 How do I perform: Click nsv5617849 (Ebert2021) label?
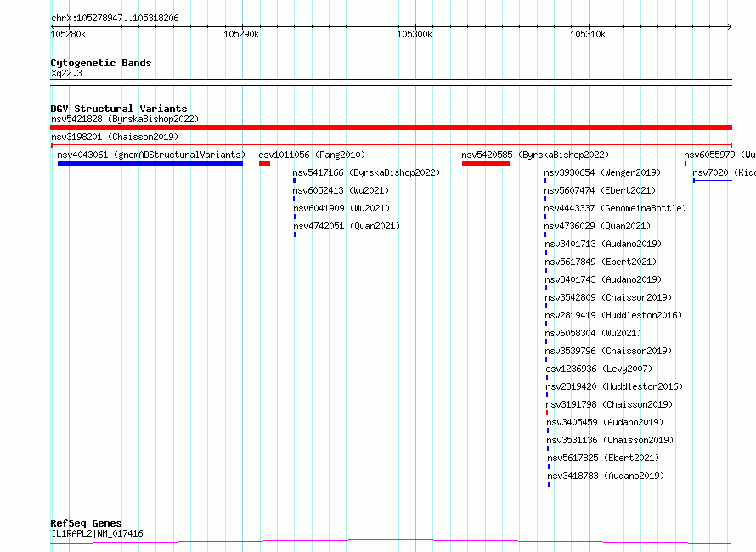(601, 262)
